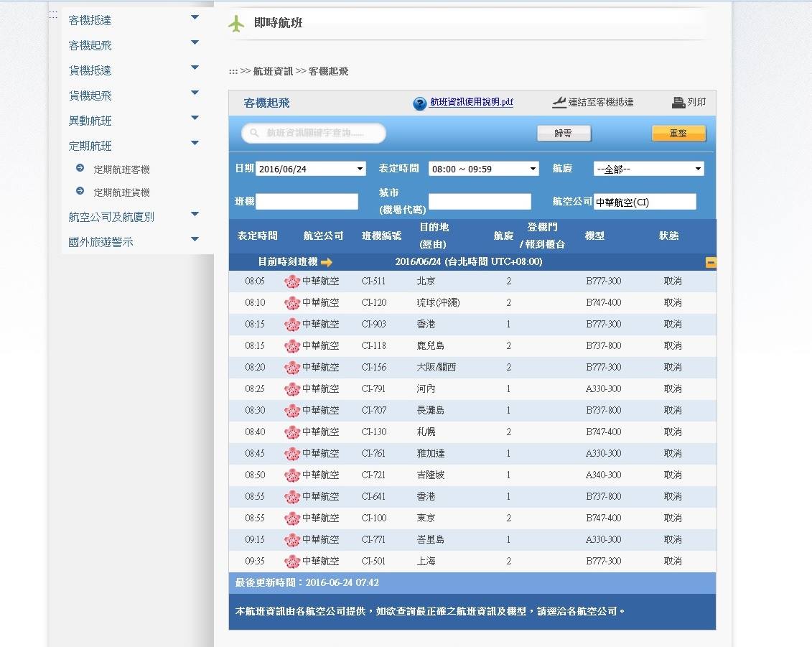Click the keyword search input field
812x647 pixels.
coord(314,133)
